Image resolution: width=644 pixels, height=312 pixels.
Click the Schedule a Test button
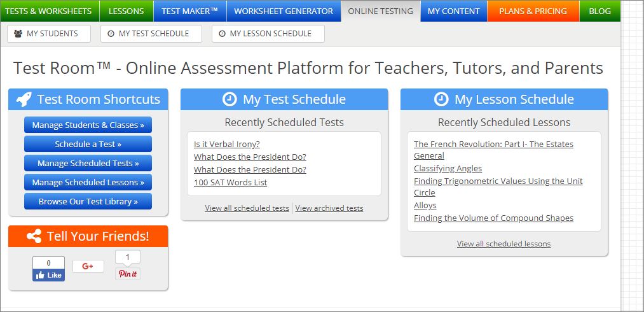pos(88,144)
